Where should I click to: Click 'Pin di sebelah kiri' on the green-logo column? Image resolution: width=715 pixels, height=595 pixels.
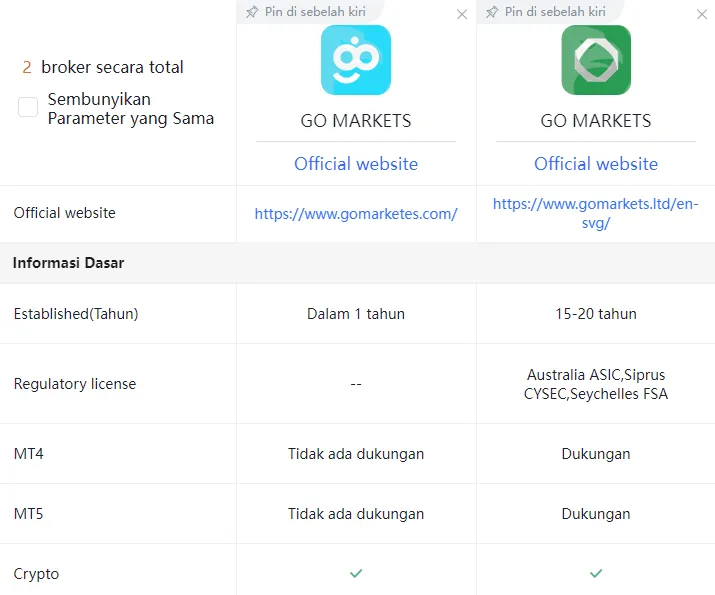click(555, 12)
